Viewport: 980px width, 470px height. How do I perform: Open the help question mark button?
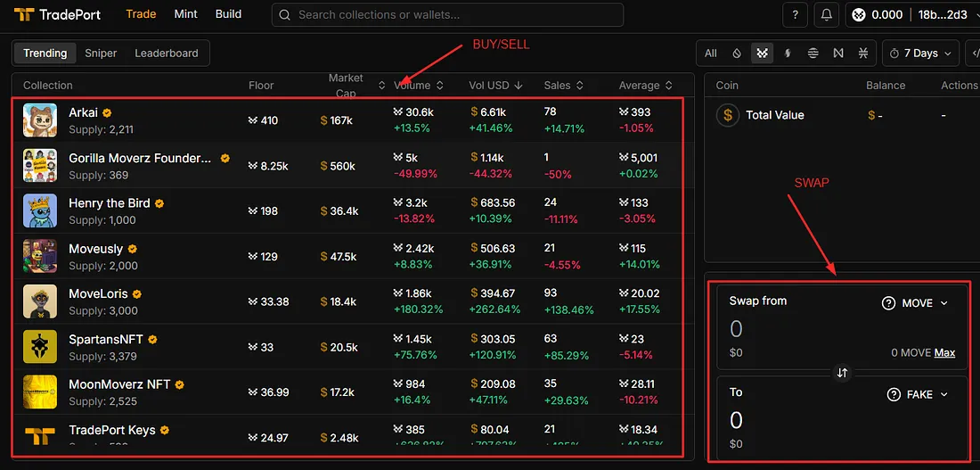(795, 15)
